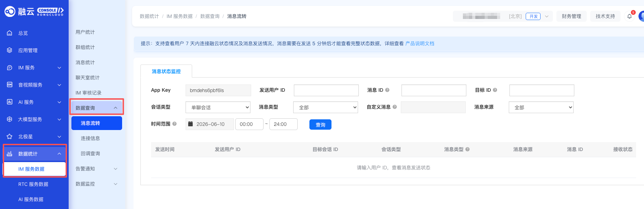Open IM 服务数据 in sidebar
Screen dimensions: 644x209
[34, 169]
